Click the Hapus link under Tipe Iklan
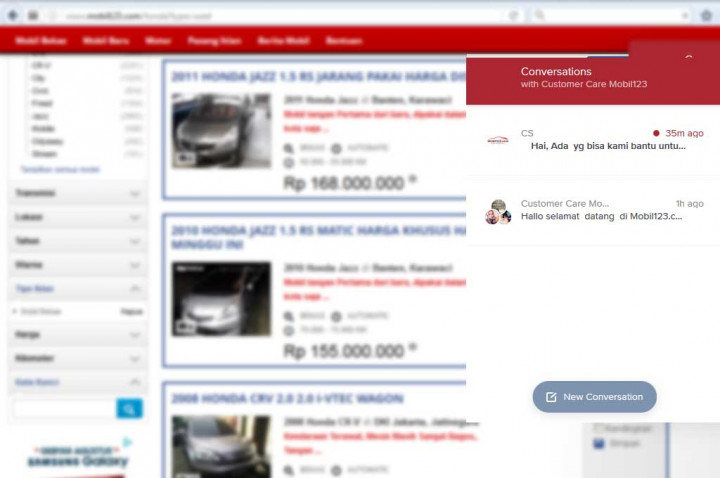 click(x=131, y=312)
